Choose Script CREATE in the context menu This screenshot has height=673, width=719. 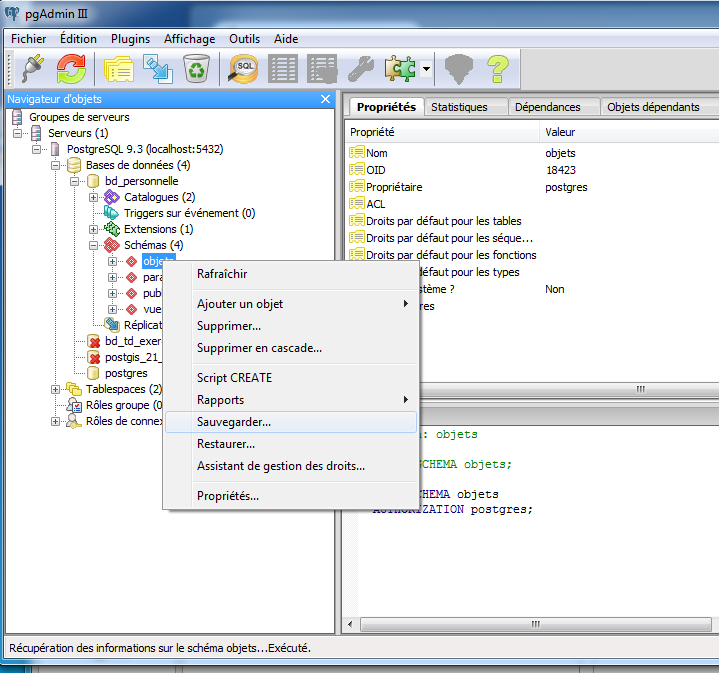click(x=291, y=378)
